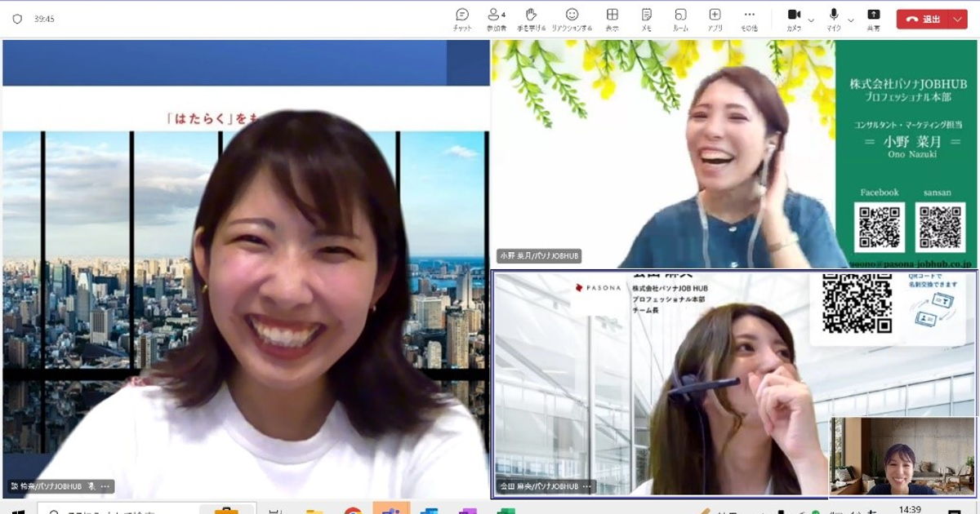Open the その他 more actions menu
The image size is (980, 514).
pyautogui.click(x=749, y=20)
